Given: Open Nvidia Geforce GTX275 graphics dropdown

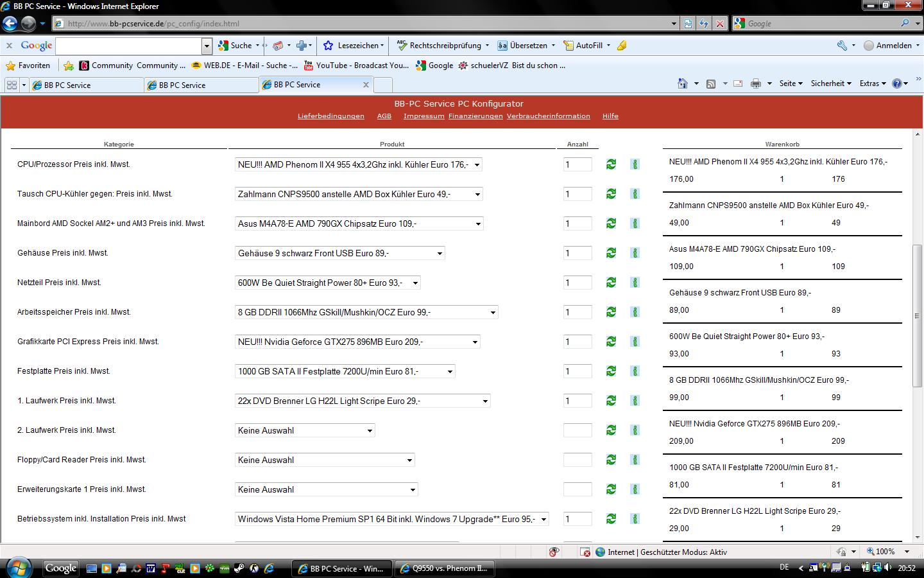Looking at the screenshot, I should (x=357, y=342).
